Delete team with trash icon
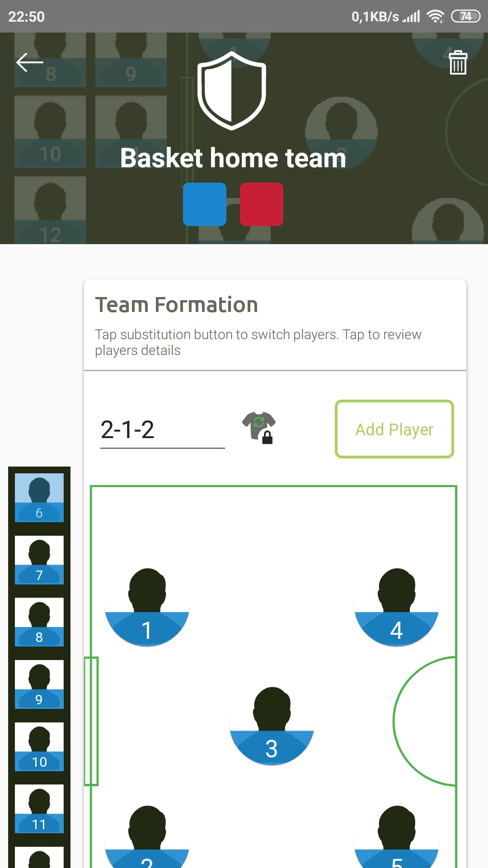Screen dimensions: 488x868 click(458, 62)
